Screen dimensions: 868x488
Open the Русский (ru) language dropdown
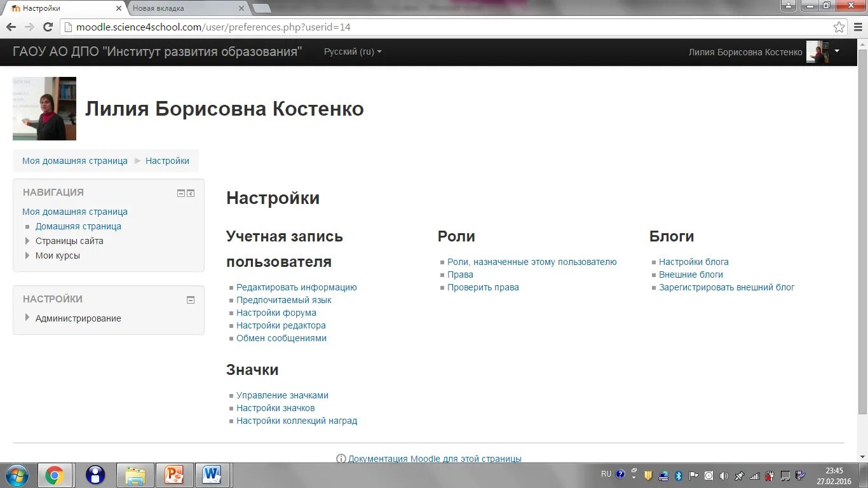point(353,51)
